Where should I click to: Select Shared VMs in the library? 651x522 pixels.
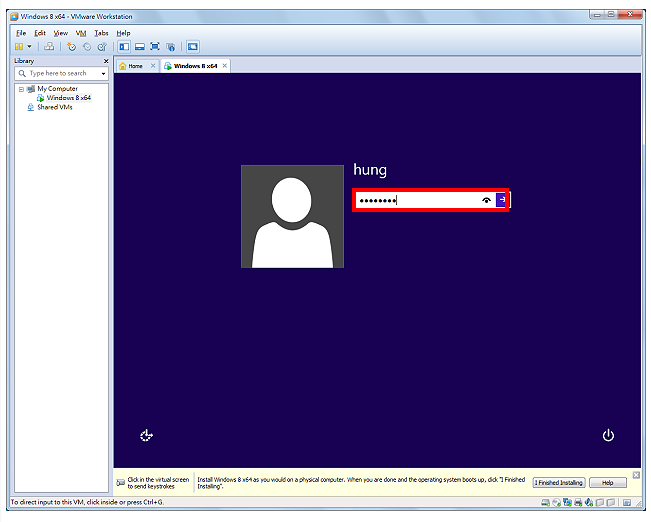point(55,107)
